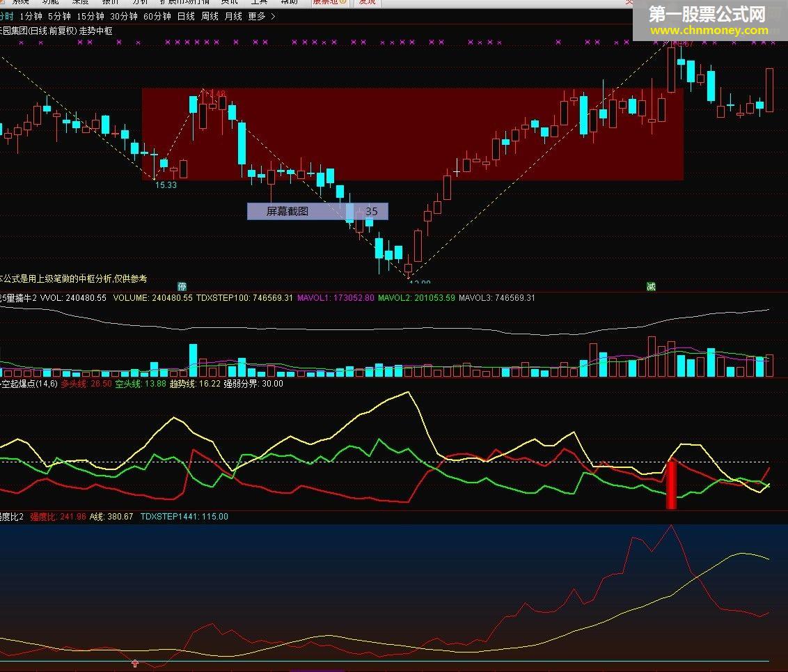Click the chevron after 更多
Viewport: 788px width, 672px height.
coord(273,17)
